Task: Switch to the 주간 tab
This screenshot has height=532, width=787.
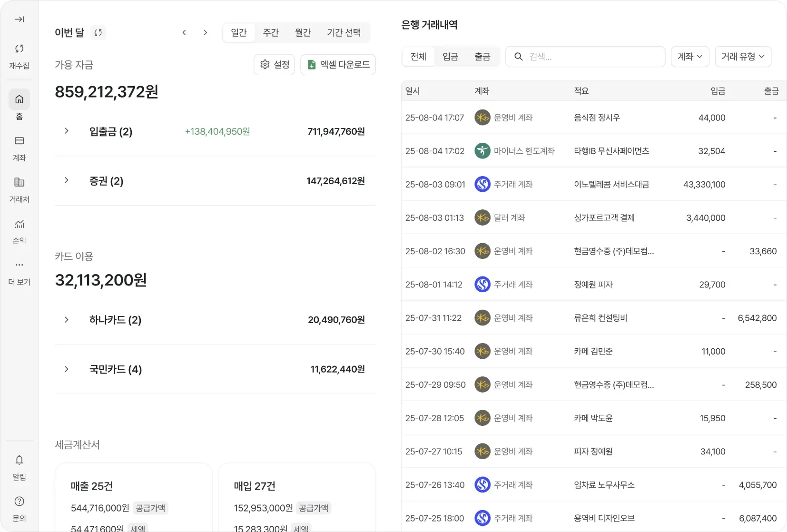Action: 271,32
